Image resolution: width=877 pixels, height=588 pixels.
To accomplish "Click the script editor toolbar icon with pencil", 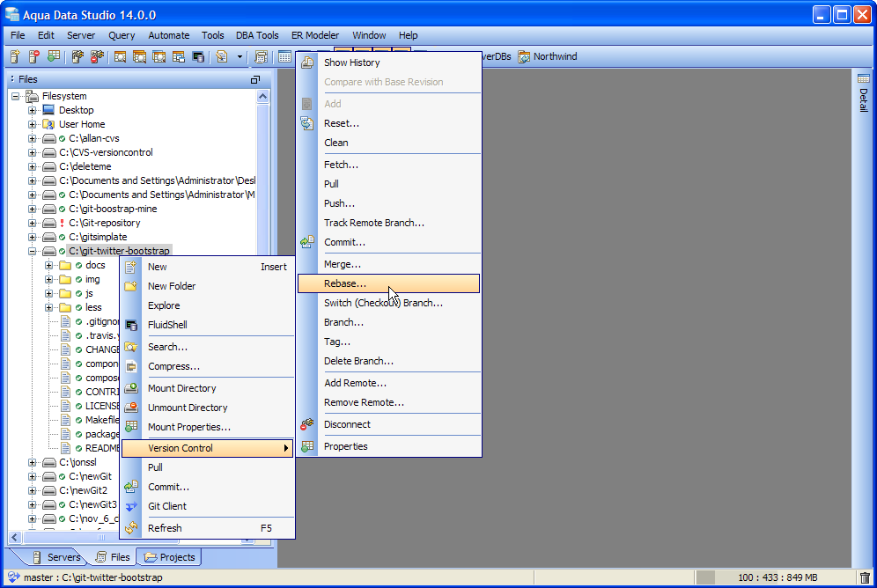I will (x=222, y=56).
